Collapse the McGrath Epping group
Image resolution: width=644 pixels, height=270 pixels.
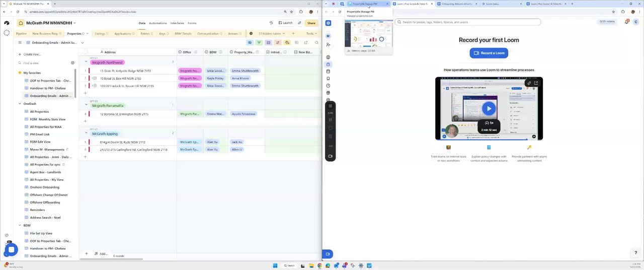click(x=86, y=133)
